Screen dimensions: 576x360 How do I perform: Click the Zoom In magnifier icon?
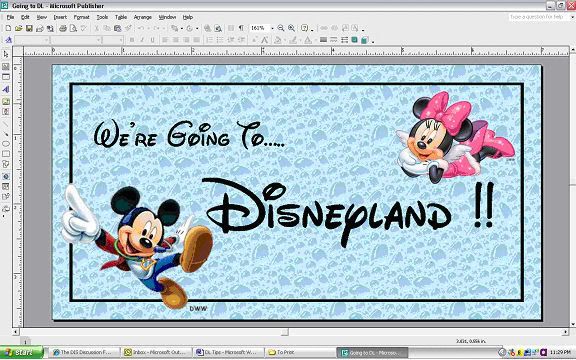coord(291,28)
